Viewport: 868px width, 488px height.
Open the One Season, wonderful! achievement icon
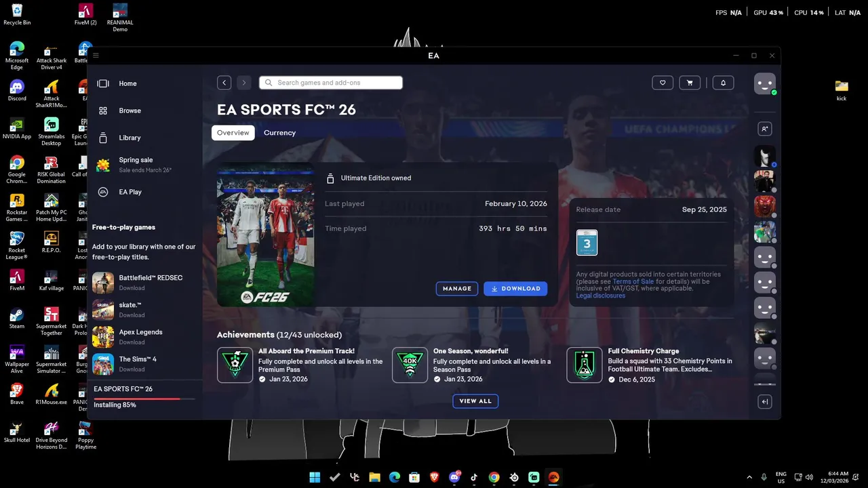[410, 365]
